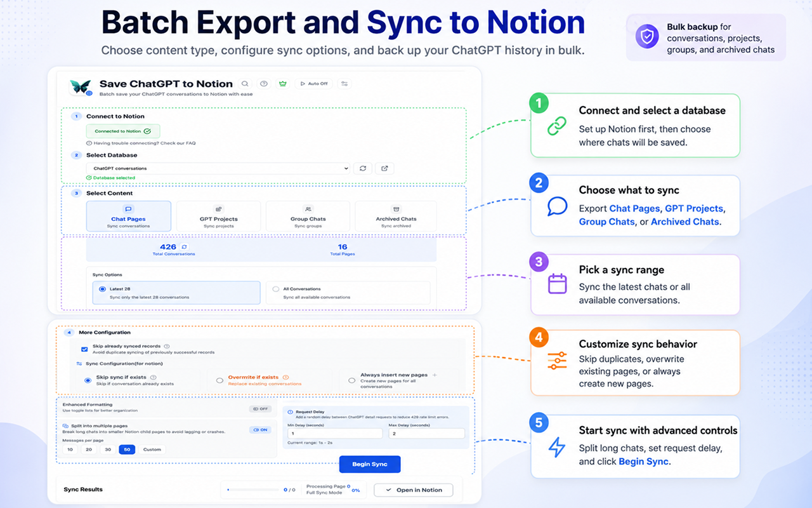Click the Min Delay seconds input field
The height and width of the screenshot is (508, 812).
pos(334,434)
